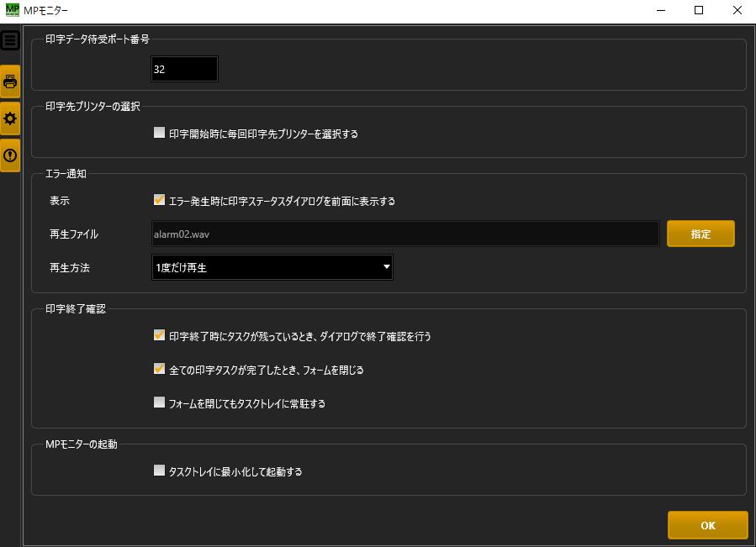Maximize the MPモニター window
Image resolution: width=756 pixels, height=547 pixels.
(x=699, y=10)
